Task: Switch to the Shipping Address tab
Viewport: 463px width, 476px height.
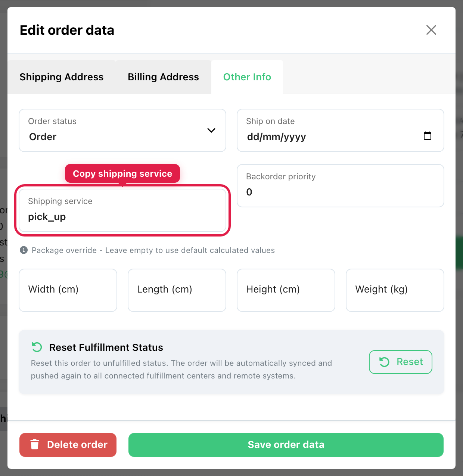Action: tap(62, 77)
